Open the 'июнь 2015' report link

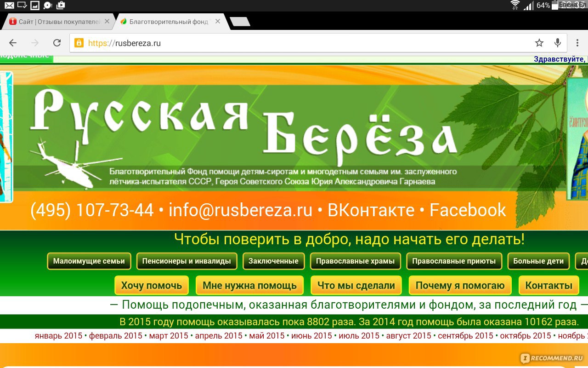[311, 336]
